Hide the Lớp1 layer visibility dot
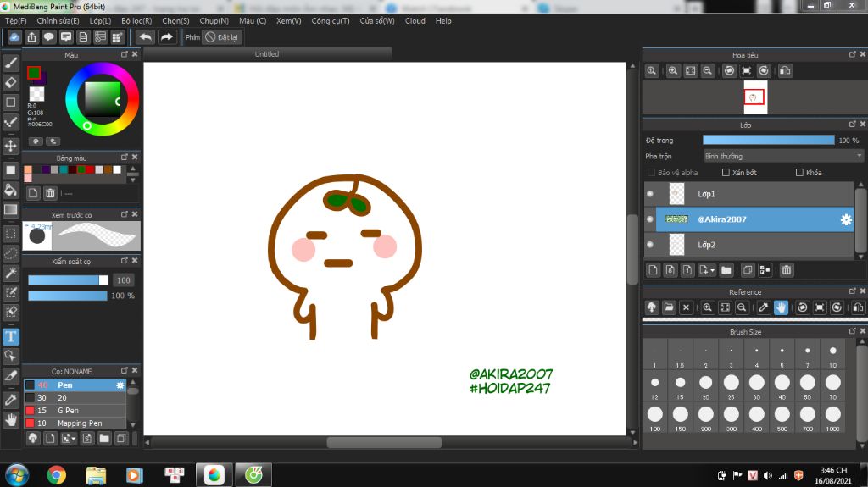Screen dimensions: 868x487 pos(650,194)
